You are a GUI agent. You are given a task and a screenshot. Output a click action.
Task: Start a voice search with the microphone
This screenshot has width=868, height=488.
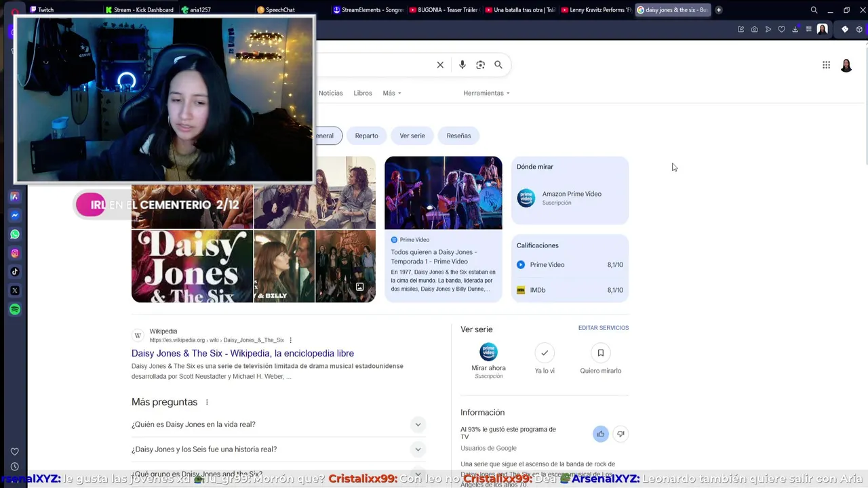click(x=462, y=65)
